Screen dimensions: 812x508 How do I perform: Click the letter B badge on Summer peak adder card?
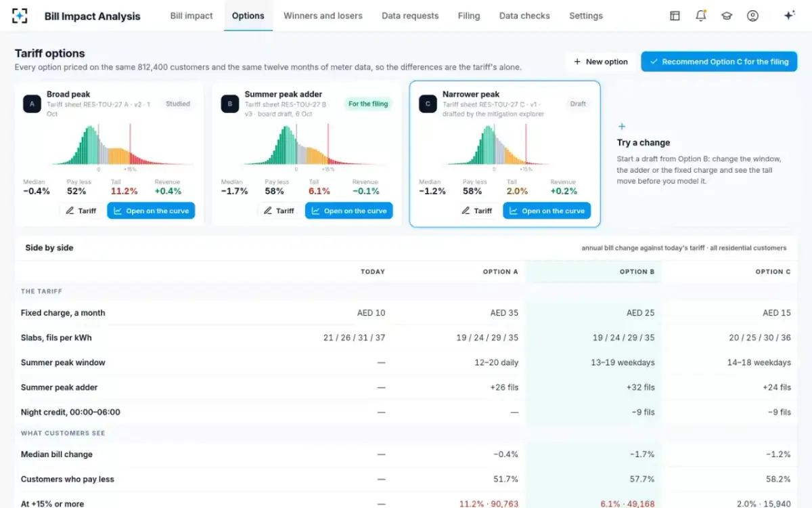click(230, 104)
